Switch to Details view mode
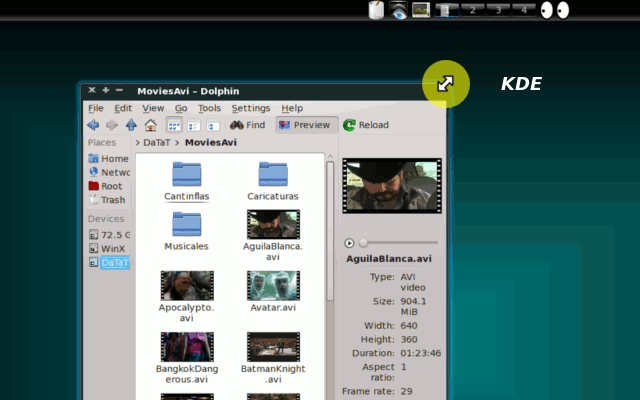Viewport: 640px width, 400px height. [x=193, y=125]
